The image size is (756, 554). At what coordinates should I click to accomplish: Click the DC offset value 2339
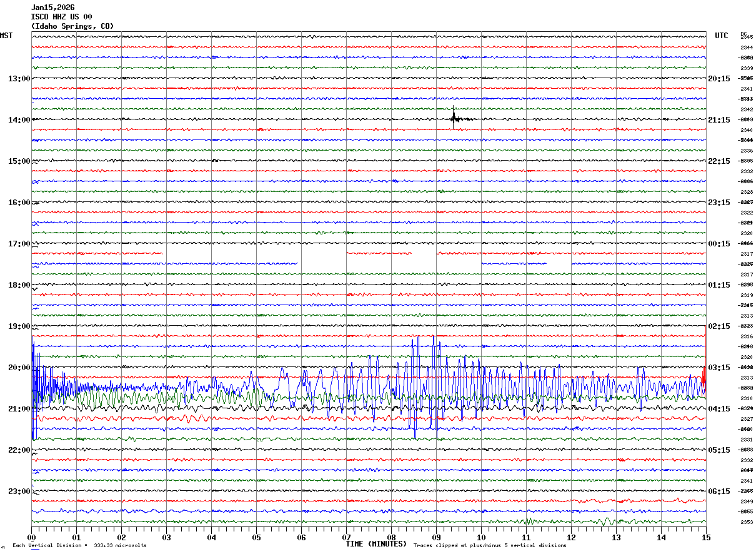[746, 68]
